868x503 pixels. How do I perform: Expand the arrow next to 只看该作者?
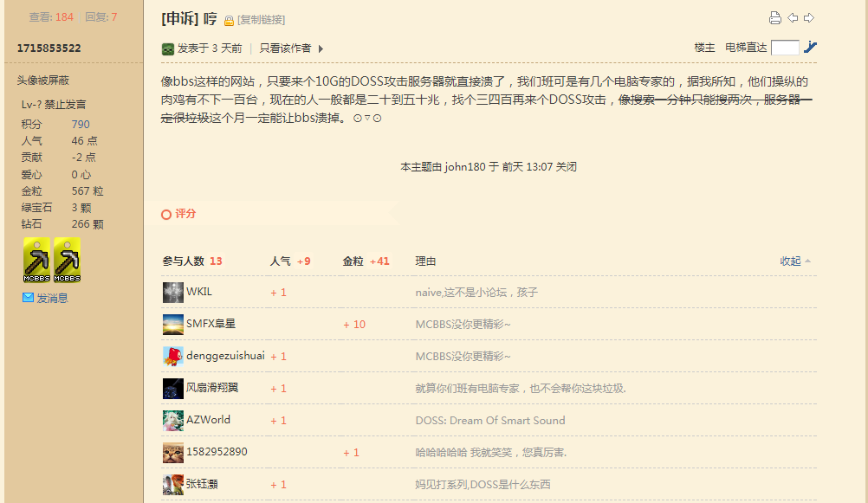[x=321, y=48]
